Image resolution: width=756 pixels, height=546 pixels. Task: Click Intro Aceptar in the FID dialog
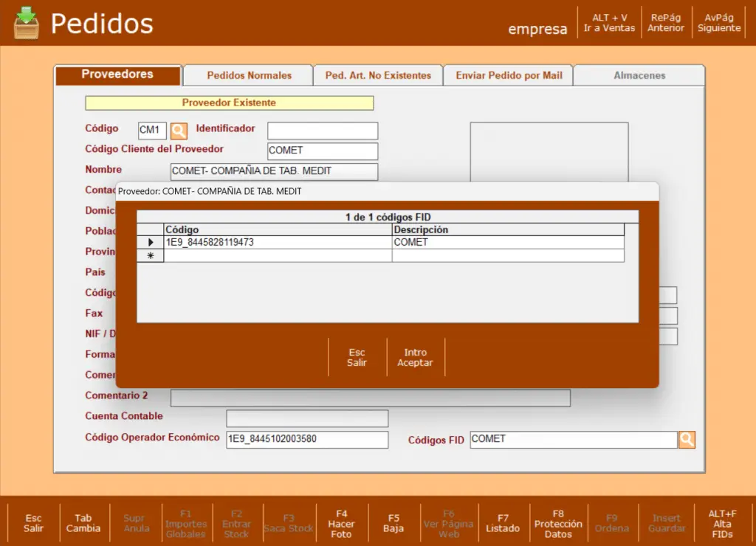pos(415,358)
